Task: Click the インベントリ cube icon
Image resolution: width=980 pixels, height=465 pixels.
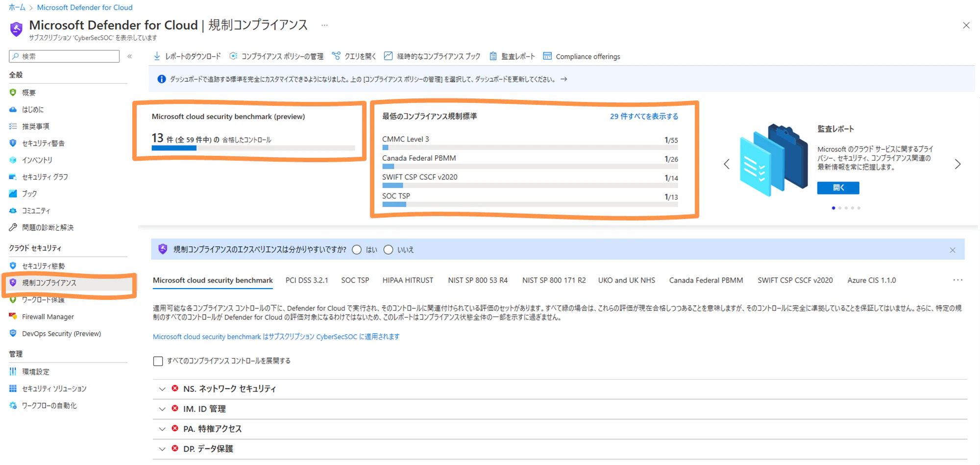Action: pyautogui.click(x=13, y=160)
